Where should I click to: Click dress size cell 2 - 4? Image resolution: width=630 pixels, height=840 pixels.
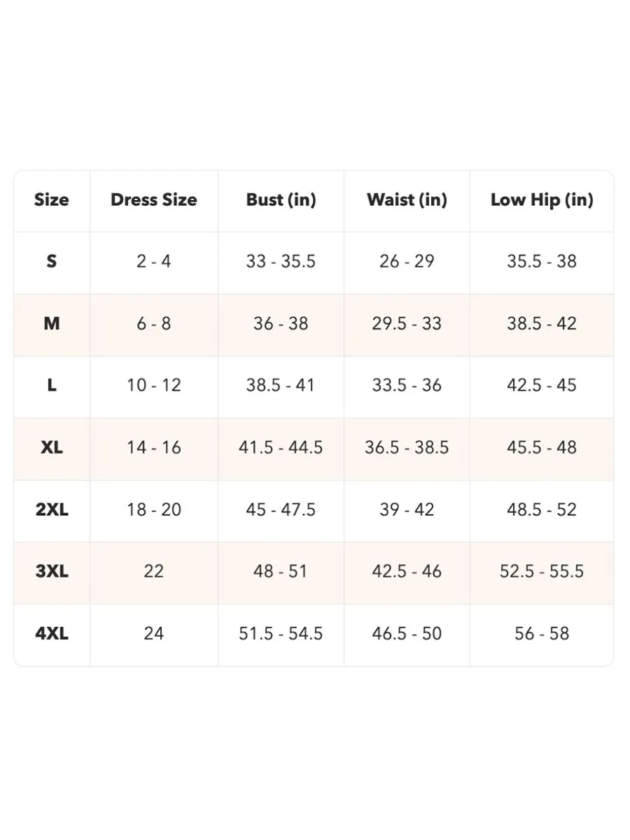[x=154, y=262]
